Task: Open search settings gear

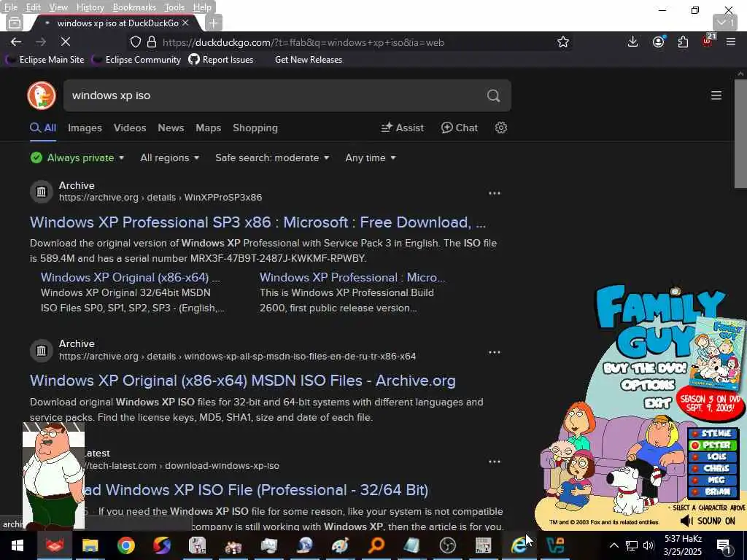Action: [500, 128]
